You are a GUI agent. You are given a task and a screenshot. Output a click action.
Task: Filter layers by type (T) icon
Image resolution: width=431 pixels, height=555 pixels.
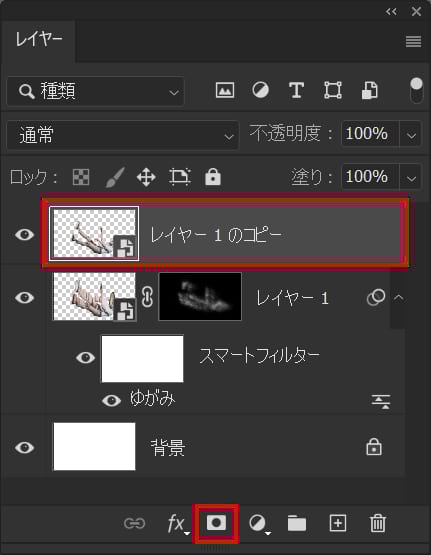point(297,90)
